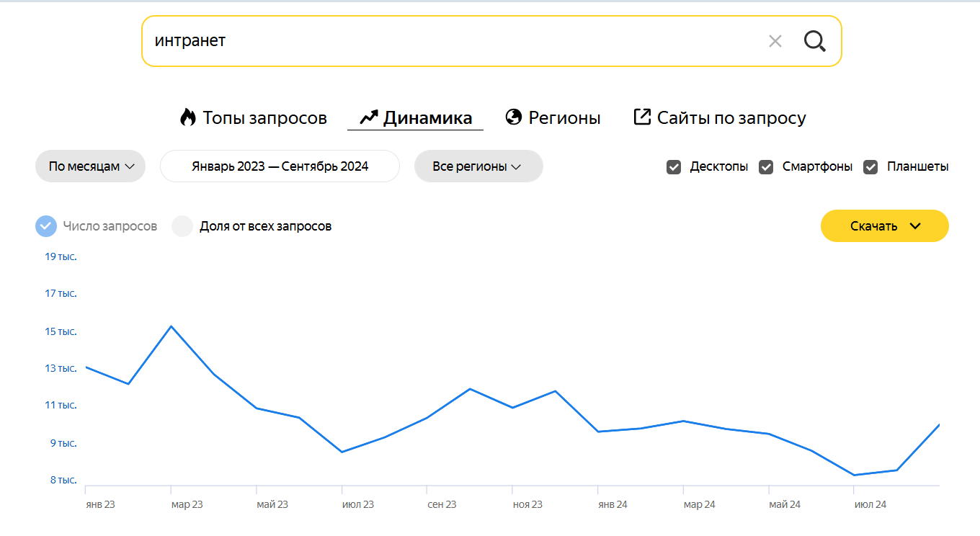980x536 pixels.
Task: Click the trend arrow icon beside Динамика
Action: 369,117
